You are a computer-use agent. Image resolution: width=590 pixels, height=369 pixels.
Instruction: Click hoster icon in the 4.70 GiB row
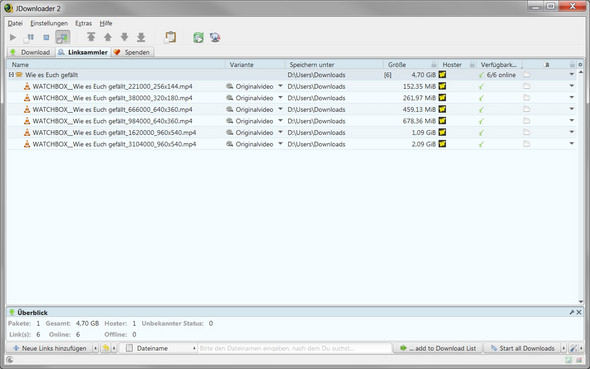click(442, 75)
